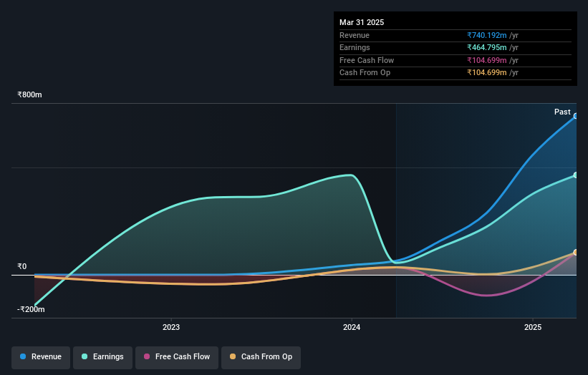
Task: Click the Past label on chart
Action: coord(562,112)
